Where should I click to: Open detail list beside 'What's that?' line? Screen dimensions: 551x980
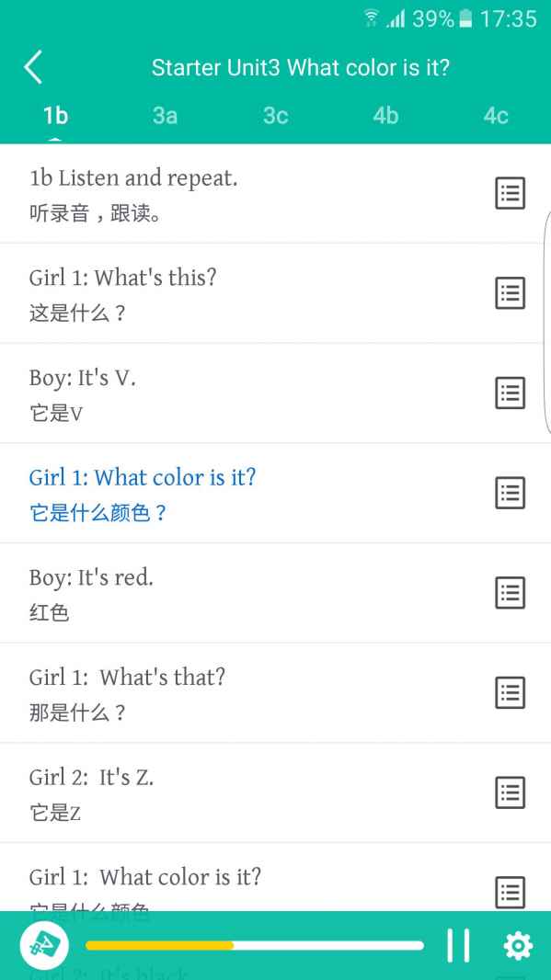point(510,692)
